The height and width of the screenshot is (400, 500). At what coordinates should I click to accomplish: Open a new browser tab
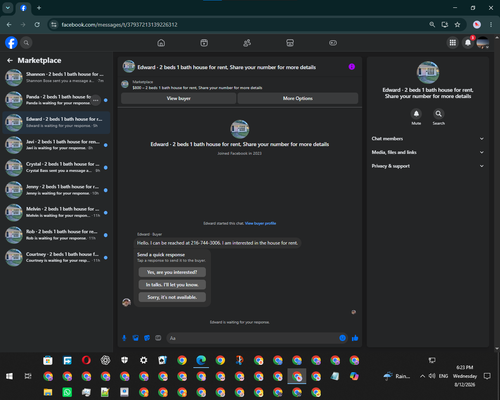[x=39, y=8]
